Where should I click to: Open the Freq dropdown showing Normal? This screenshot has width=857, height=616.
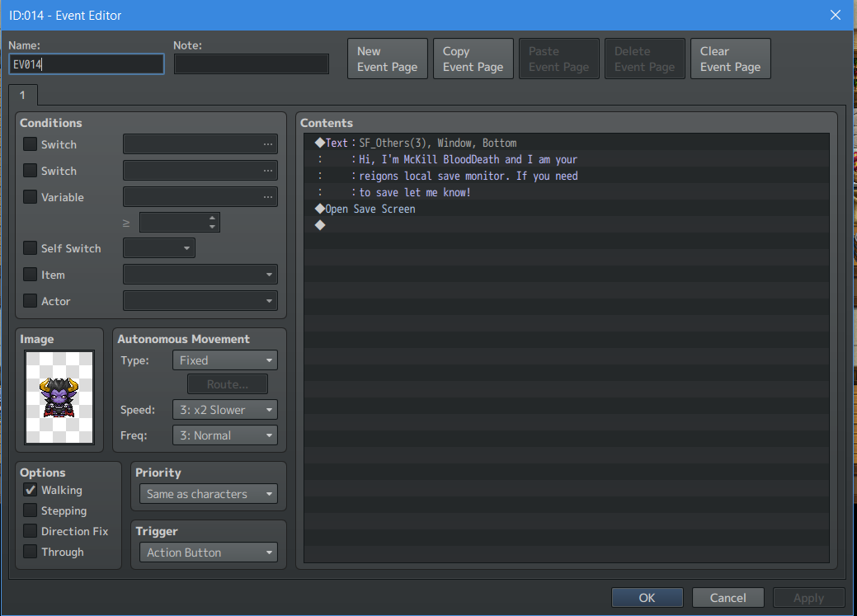click(224, 435)
